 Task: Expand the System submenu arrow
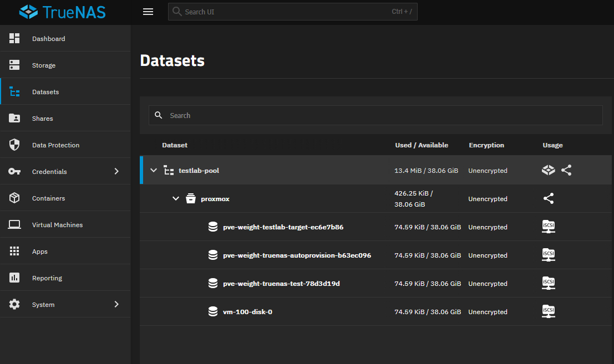(x=116, y=304)
